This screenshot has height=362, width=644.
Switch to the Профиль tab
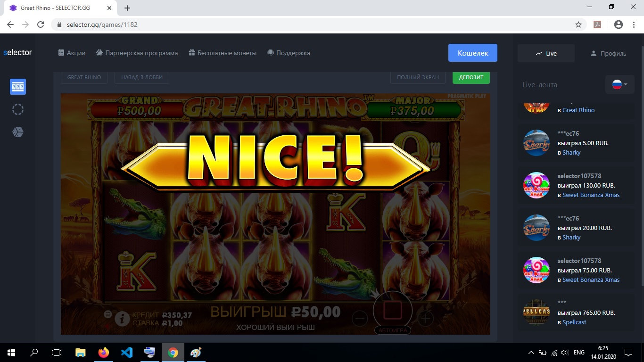point(608,53)
